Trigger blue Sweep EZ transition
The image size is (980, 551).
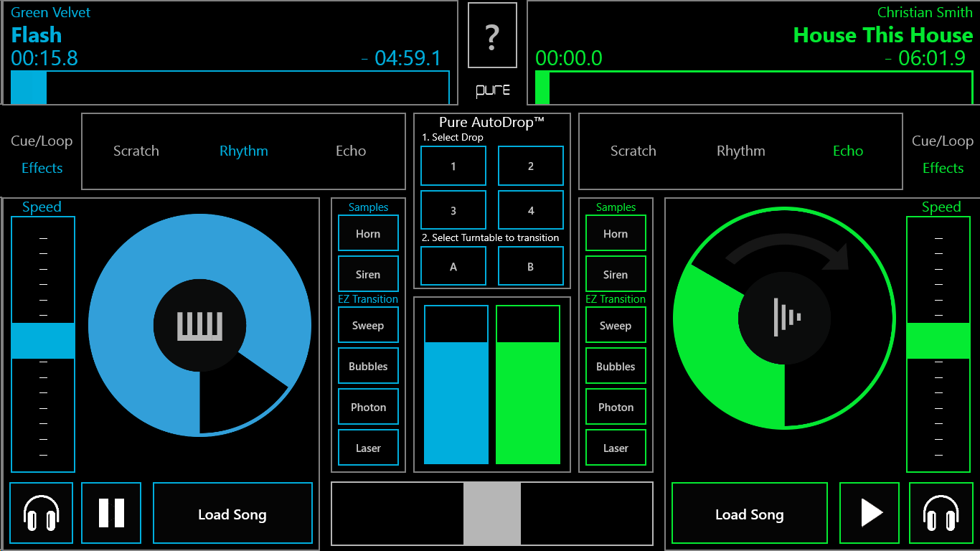pos(368,325)
